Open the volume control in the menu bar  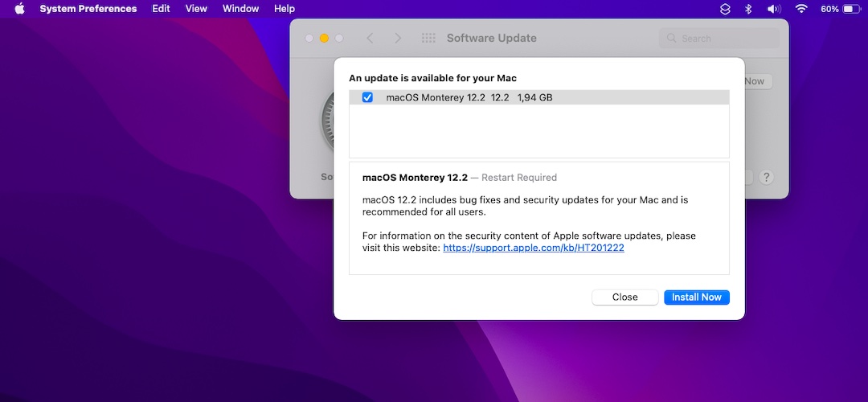pyautogui.click(x=773, y=9)
